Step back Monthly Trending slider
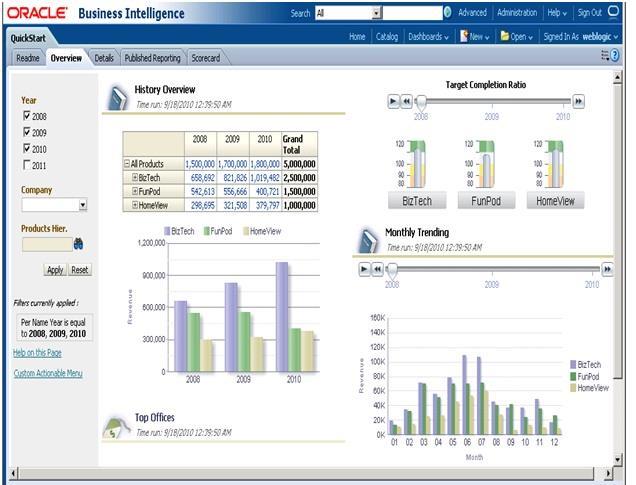Image resolution: width=636 pixels, height=485 pixels. [x=377, y=269]
